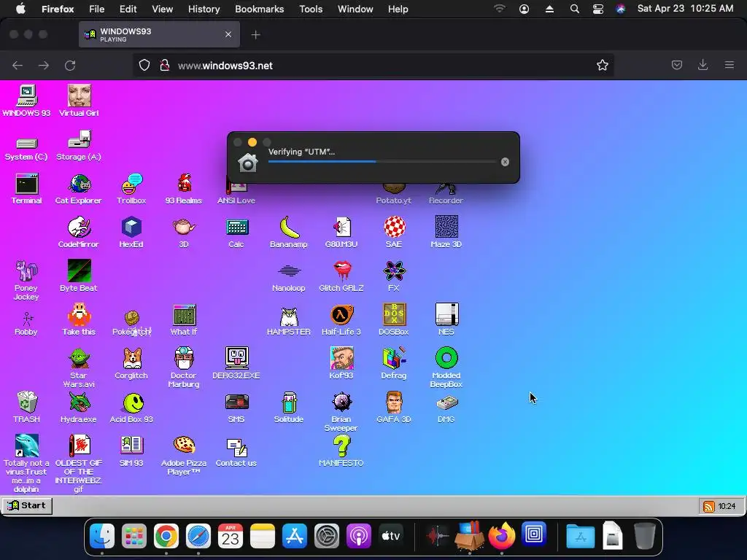The height and width of the screenshot is (560, 747).
Task: Open the HexEd cube icon
Action: tap(131, 227)
